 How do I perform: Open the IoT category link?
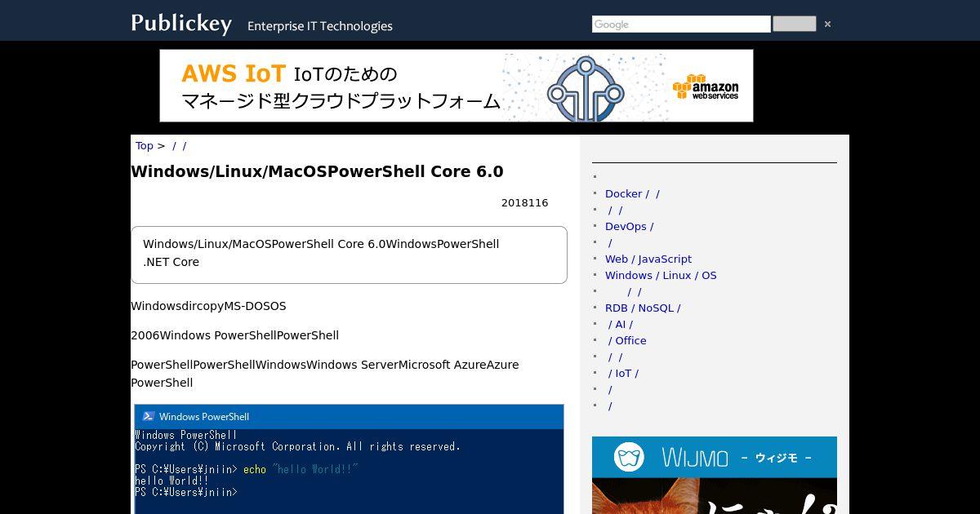tap(623, 374)
